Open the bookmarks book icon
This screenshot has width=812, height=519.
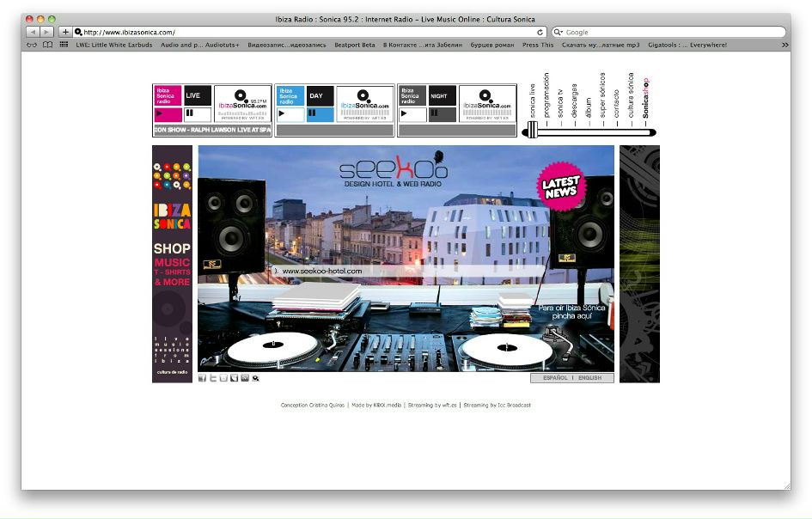point(48,45)
